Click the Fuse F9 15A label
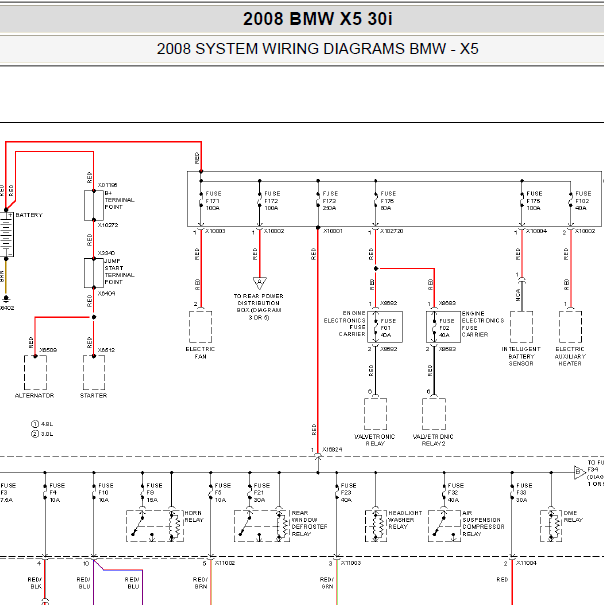Screen dimensions: 604x605 (x=154, y=493)
